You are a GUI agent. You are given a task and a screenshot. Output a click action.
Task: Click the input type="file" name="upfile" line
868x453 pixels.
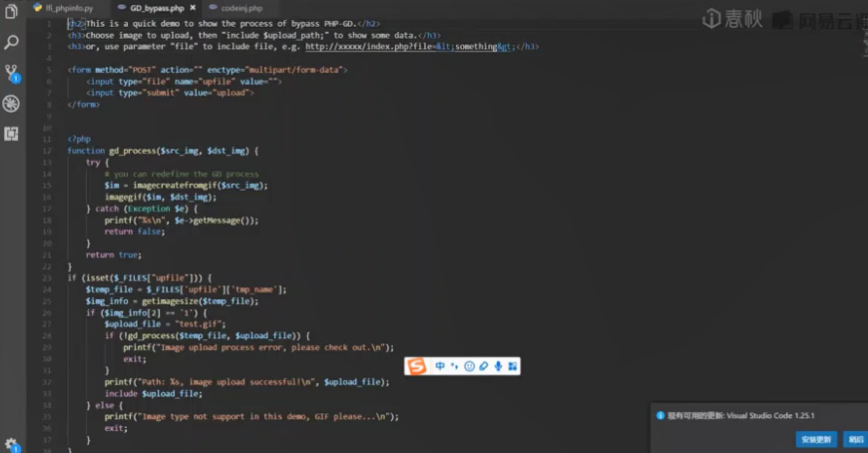(x=184, y=82)
